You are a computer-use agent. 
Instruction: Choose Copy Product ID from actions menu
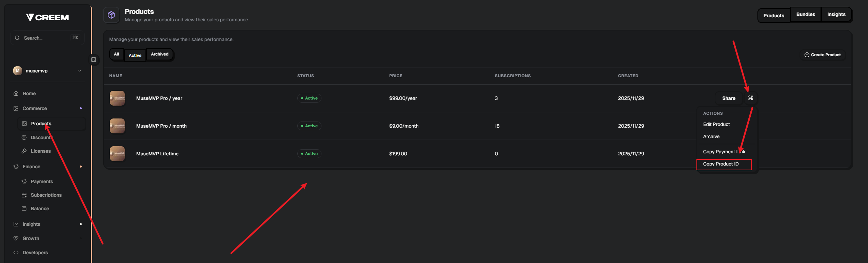(721, 164)
